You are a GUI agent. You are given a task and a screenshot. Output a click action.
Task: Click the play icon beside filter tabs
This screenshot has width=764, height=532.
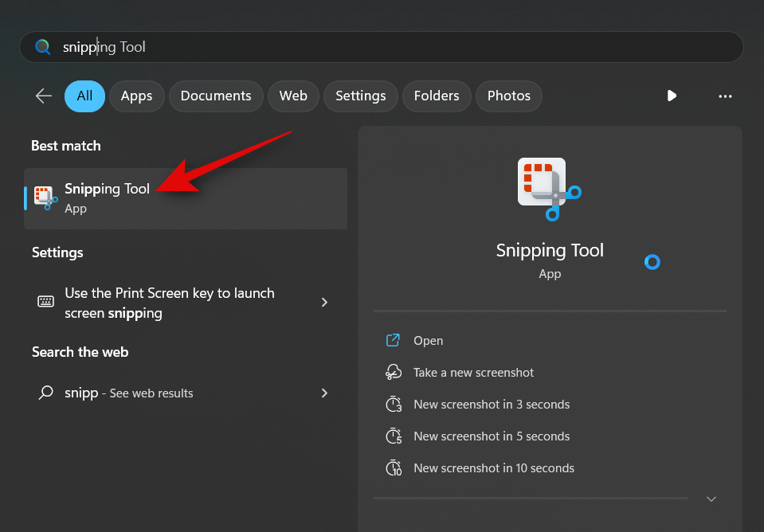672,96
